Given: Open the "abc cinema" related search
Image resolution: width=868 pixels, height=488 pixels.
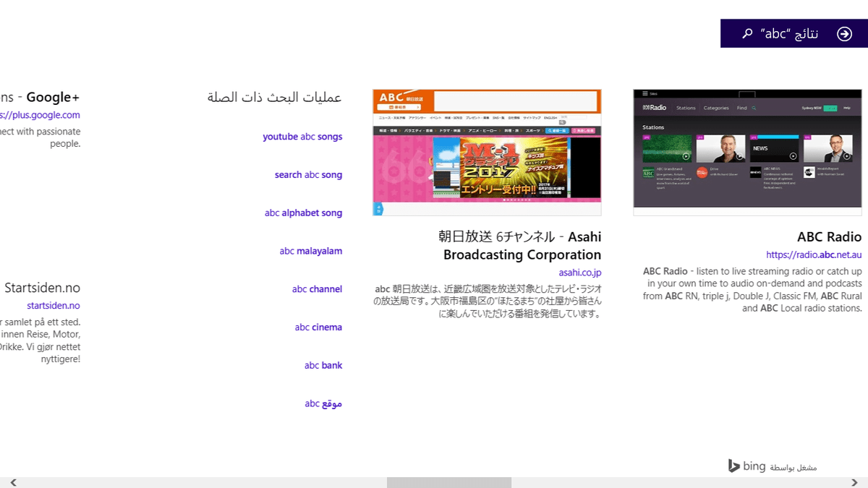Looking at the screenshot, I should [318, 327].
